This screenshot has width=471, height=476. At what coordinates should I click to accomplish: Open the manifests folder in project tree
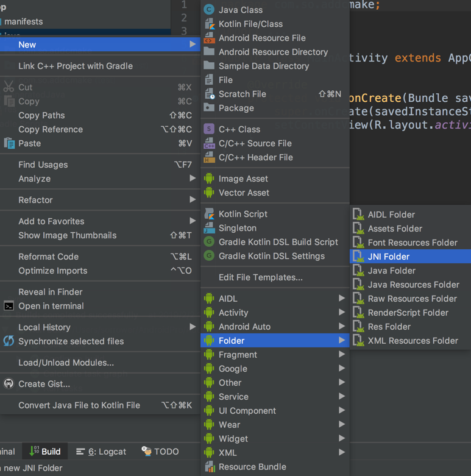tap(23, 21)
